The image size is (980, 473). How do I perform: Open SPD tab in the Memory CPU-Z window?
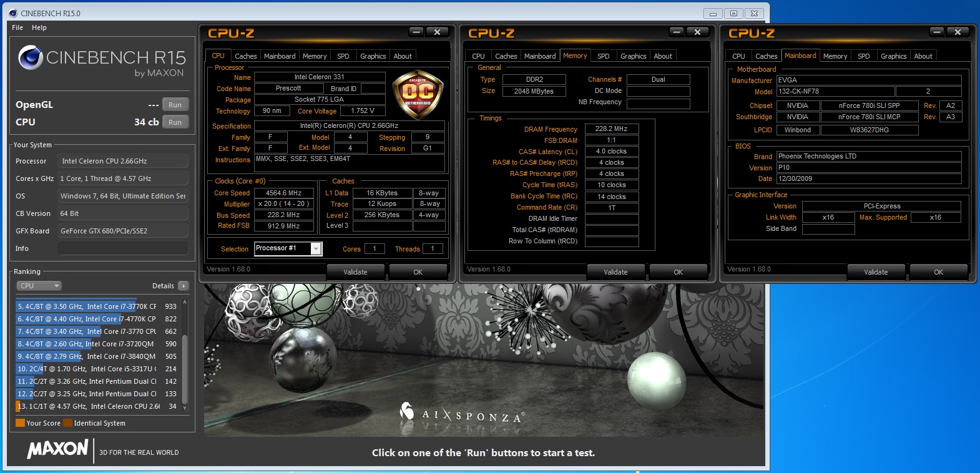click(604, 56)
